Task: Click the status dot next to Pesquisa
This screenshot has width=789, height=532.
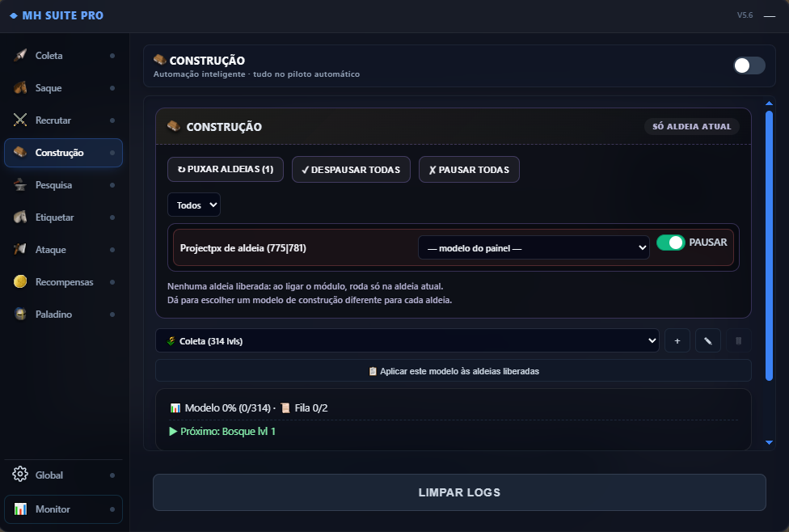Action: 112,184
